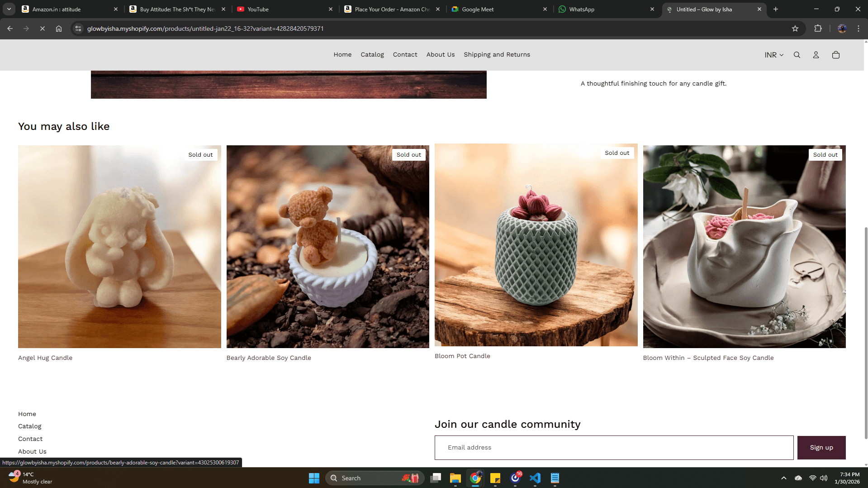Image resolution: width=868 pixels, height=488 pixels.
Task: Switch to the YouTube tab
Action: 285,9
